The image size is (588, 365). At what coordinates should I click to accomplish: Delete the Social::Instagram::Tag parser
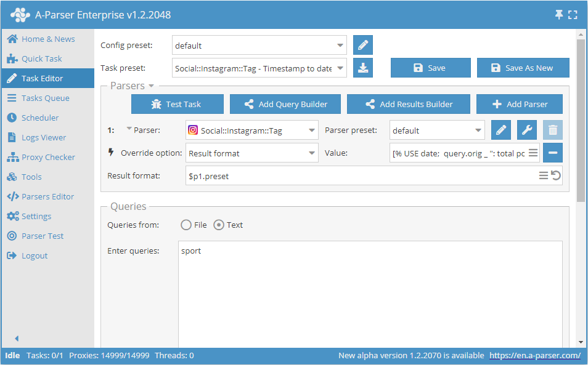point(553,130)
